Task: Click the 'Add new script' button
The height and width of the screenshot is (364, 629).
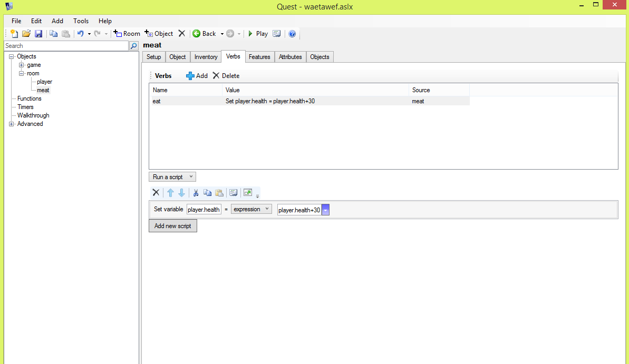Action: click(173, 226)
